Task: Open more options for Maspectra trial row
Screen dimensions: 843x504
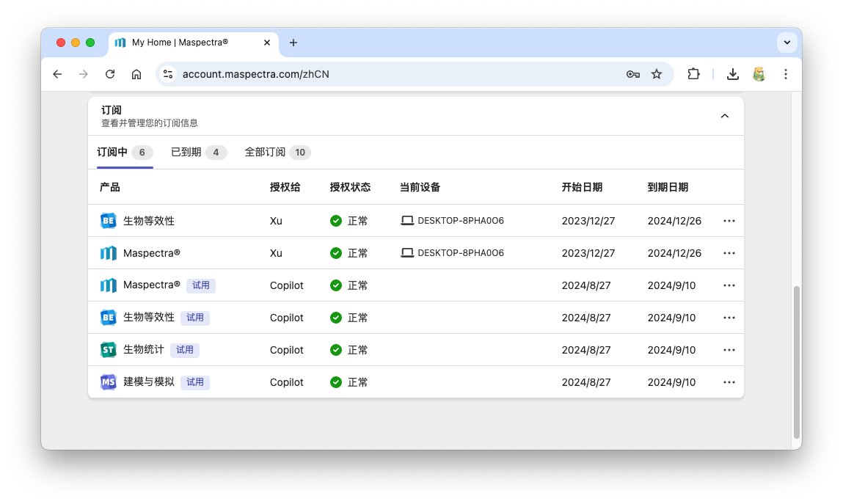Action: (x=729, y=285)
